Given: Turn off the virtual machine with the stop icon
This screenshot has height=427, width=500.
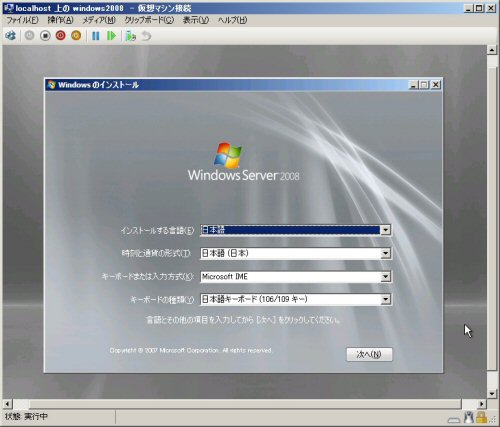Looking at the screenshot, I should (x=45, y=35).
